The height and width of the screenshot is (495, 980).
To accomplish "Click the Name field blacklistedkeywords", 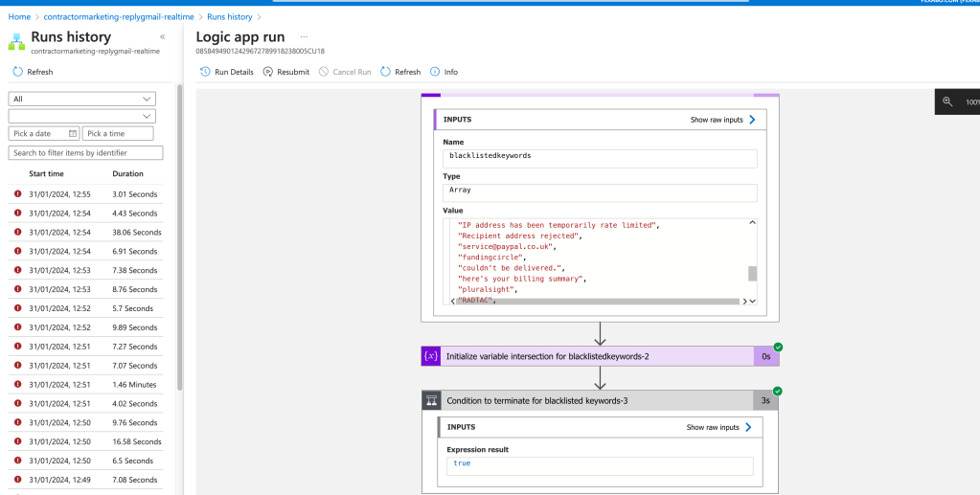I will (x=600, y=158).
